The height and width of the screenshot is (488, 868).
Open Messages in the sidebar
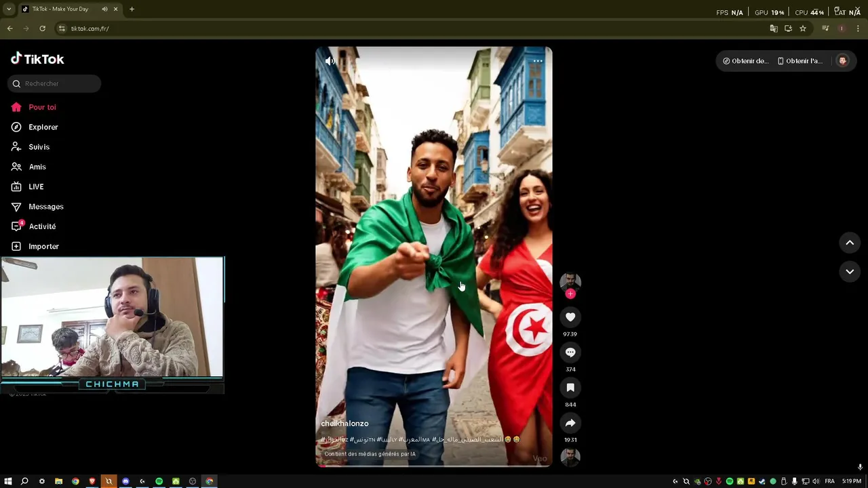(37, 206)
